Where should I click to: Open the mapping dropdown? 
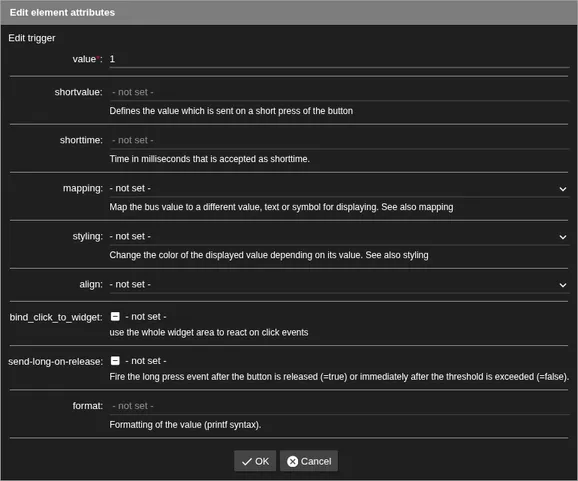tap(339, 189)
